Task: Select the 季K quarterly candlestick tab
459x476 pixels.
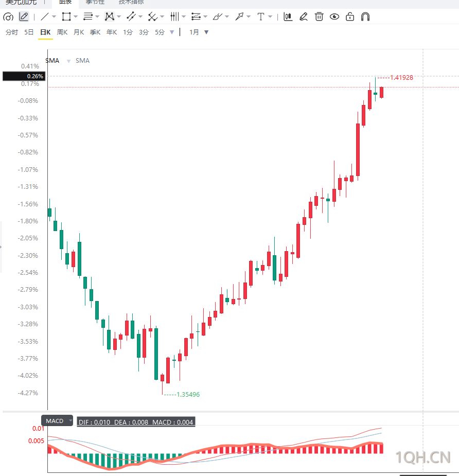Action: pos(95,32)
